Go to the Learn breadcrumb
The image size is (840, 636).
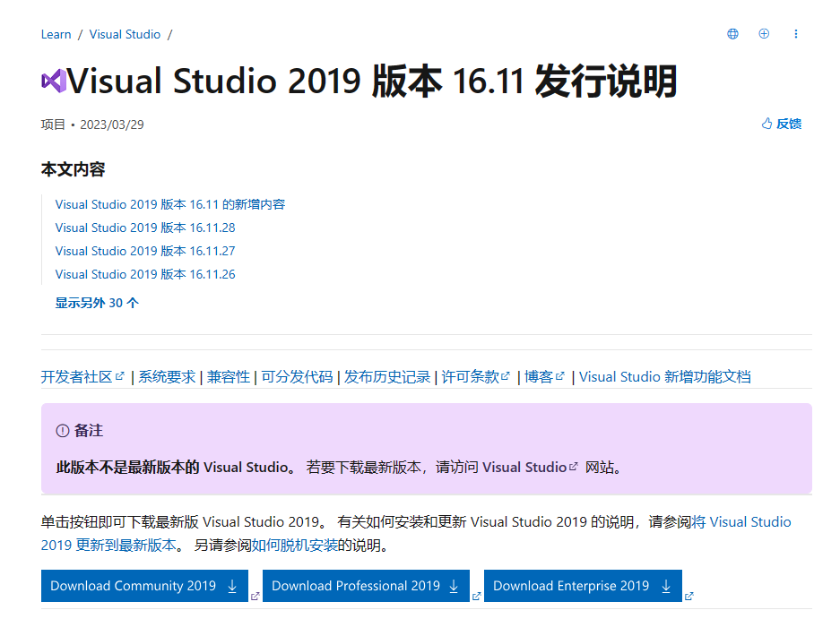click(56, 34)
